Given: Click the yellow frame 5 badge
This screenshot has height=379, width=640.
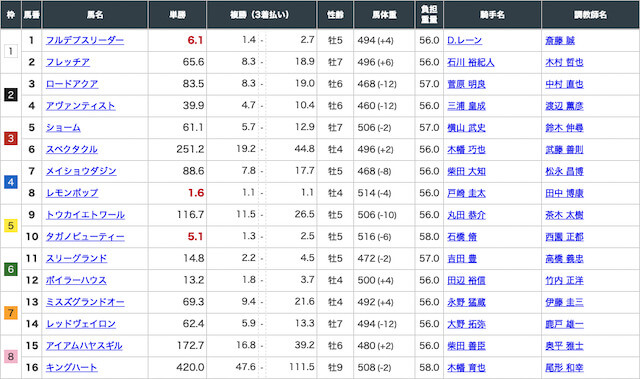Looking at the screenshot, I should point(11,226).
